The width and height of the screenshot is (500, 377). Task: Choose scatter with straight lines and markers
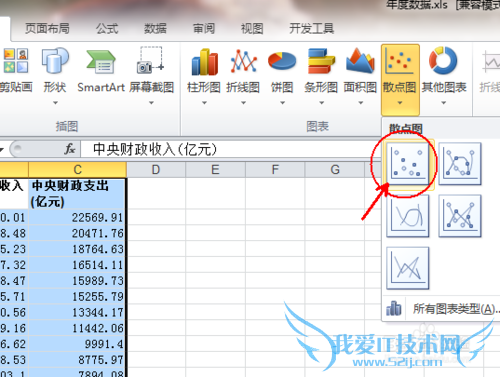460,216
